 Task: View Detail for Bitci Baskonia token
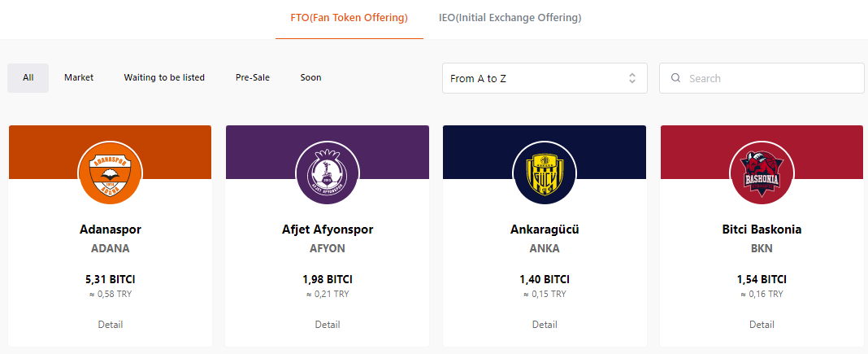tap(762, 325)
